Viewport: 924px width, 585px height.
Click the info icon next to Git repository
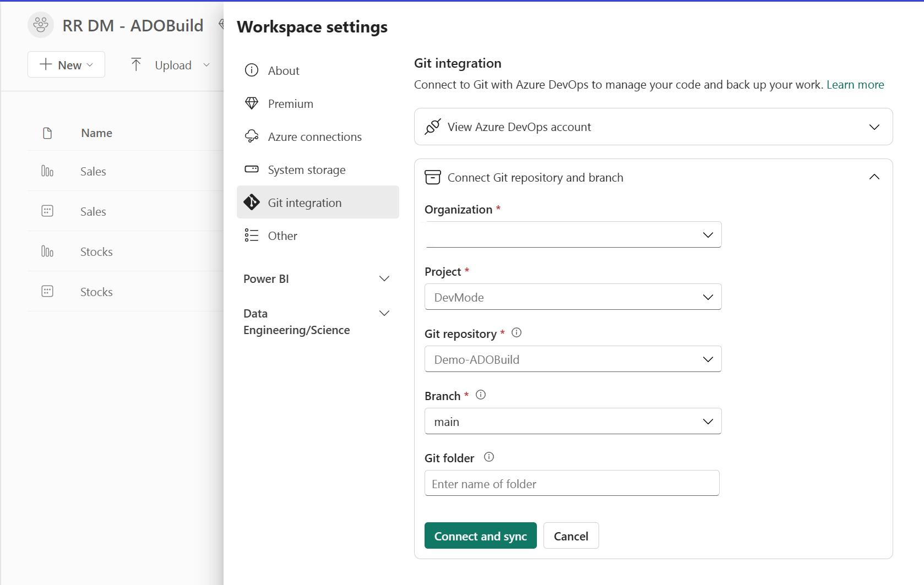pos(516,332)
